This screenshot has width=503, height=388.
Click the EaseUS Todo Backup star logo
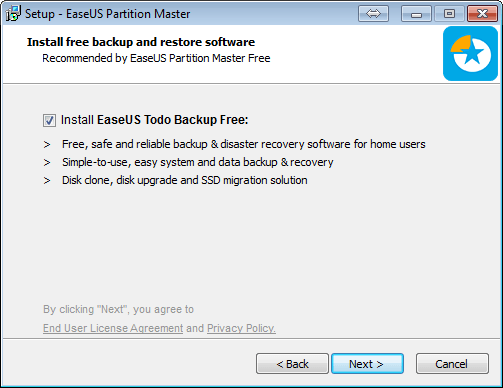[470, 54]
